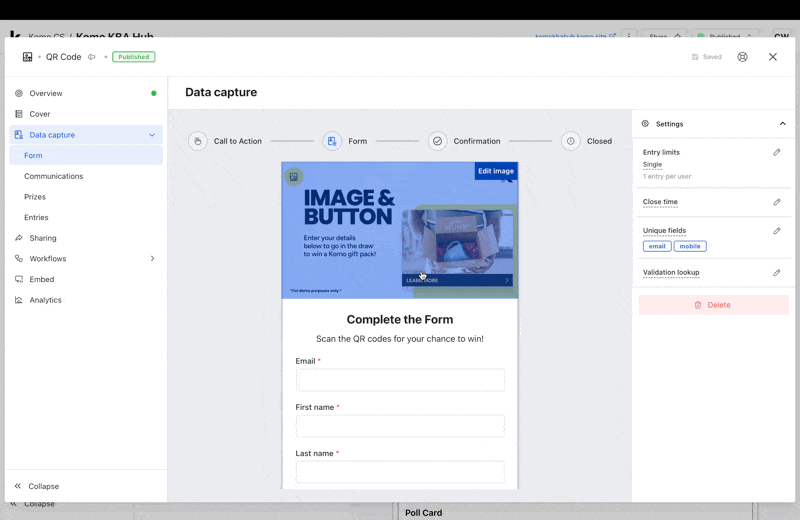Image resolution: width=800 pixels, height=520 pixels.
Task: Open the user avatar icon in the header
Action: pyautogui.click(x=742, y=57)
